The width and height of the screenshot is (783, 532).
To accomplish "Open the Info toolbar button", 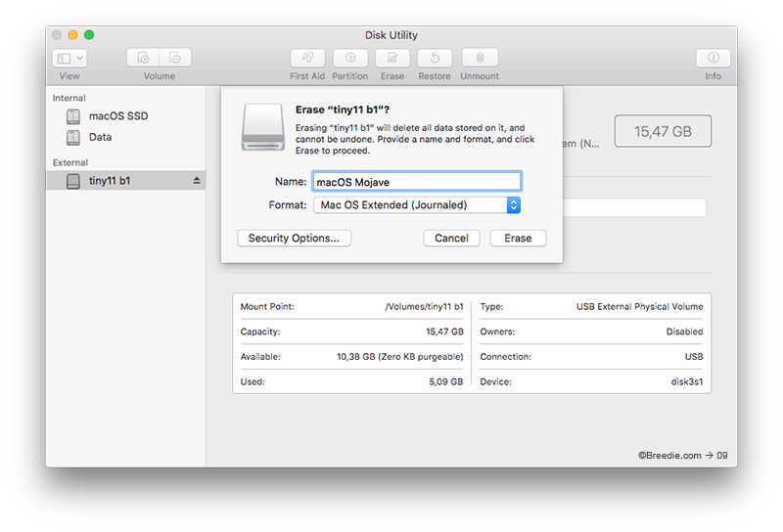I will pyautogui.click(x=714, y=58).
